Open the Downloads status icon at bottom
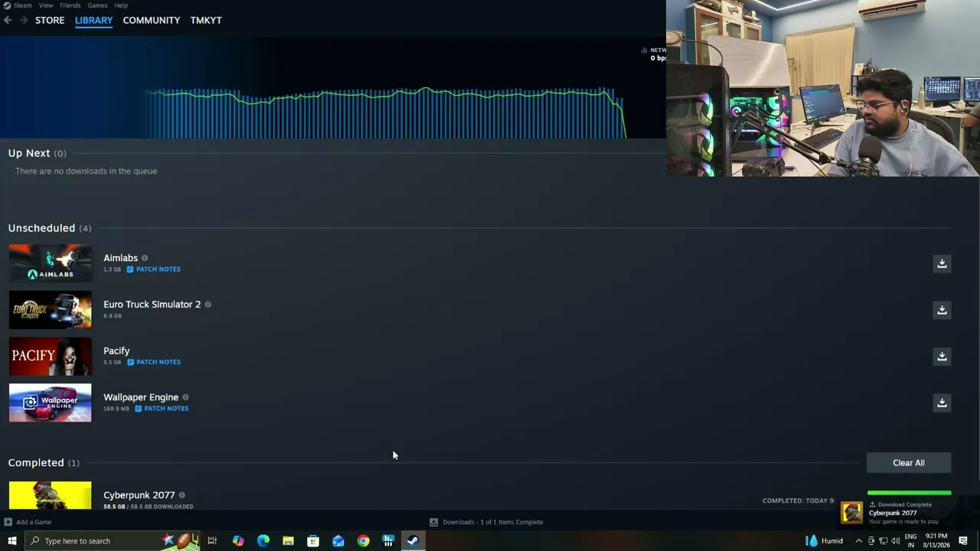Screen dimensions: 980x551 (x=433, y=522)
